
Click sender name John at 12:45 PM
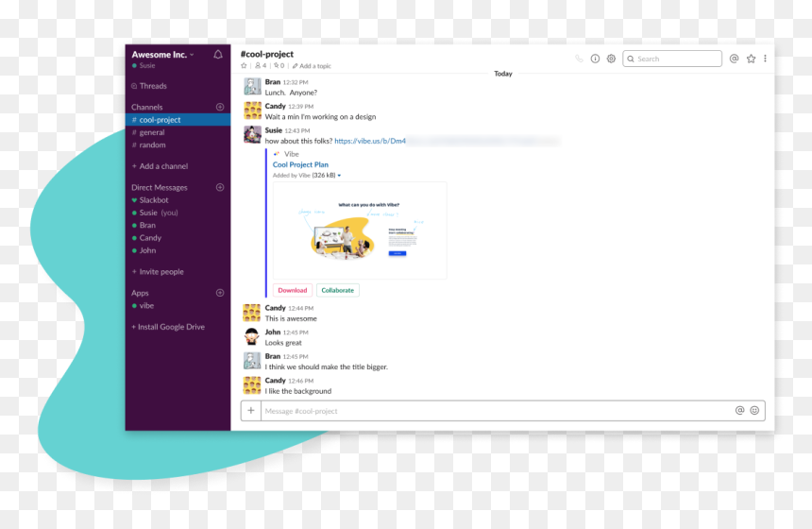272,333
